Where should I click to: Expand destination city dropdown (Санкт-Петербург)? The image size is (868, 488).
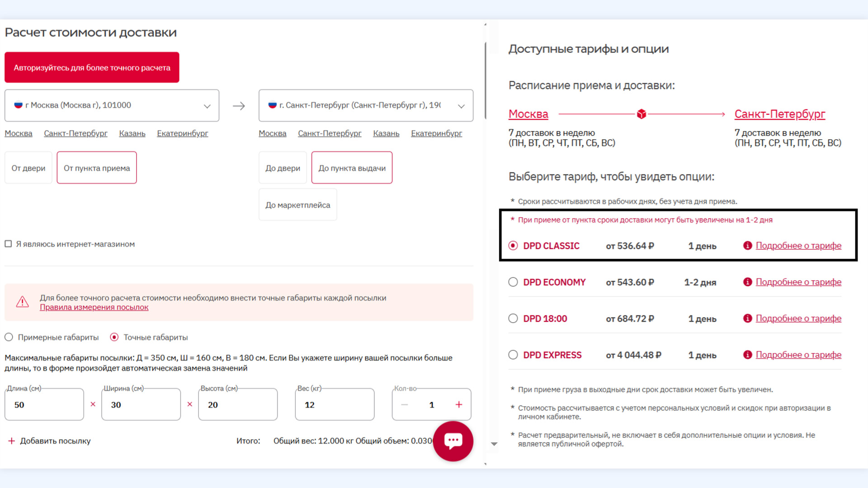[461, 106]
